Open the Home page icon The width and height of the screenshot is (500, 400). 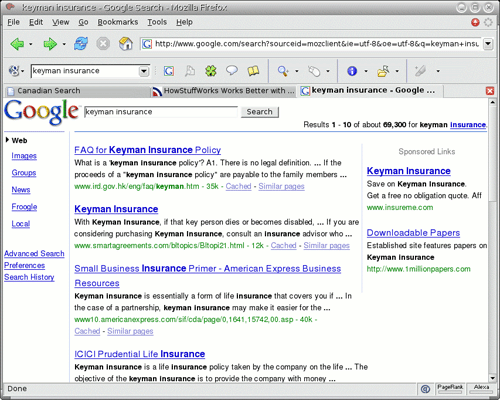coord(126,44)
